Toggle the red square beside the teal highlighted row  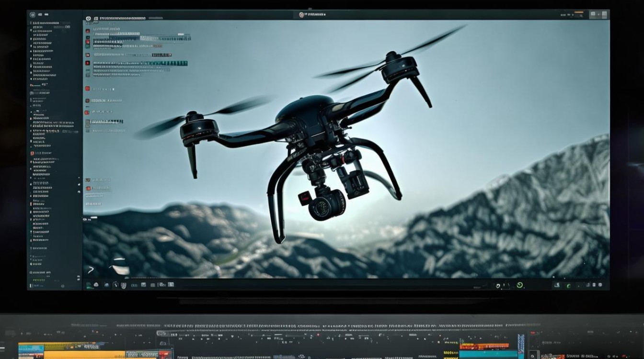click(88, 63)
